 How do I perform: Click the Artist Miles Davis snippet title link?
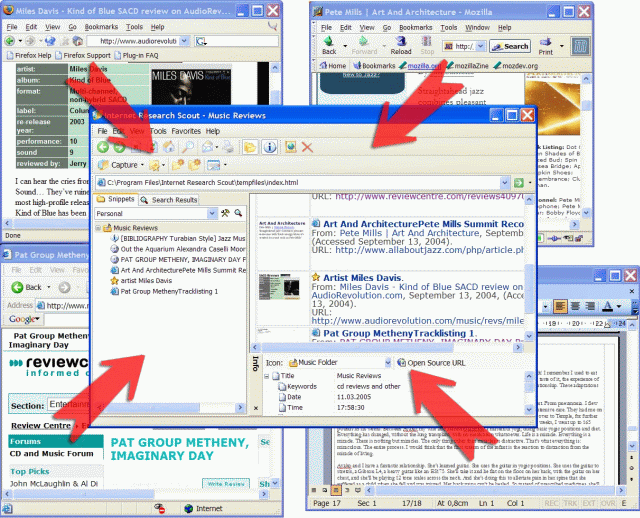tap(363, 278)
